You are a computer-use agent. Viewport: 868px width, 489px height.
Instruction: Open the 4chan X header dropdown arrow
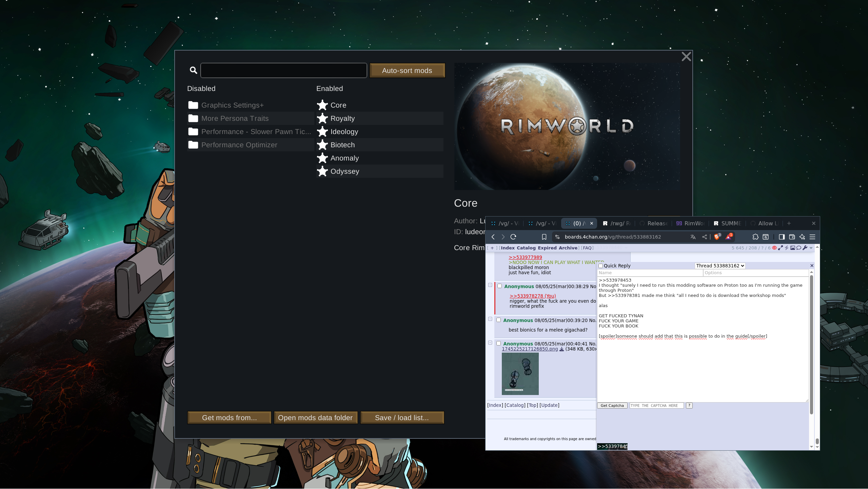click(811, 248)
